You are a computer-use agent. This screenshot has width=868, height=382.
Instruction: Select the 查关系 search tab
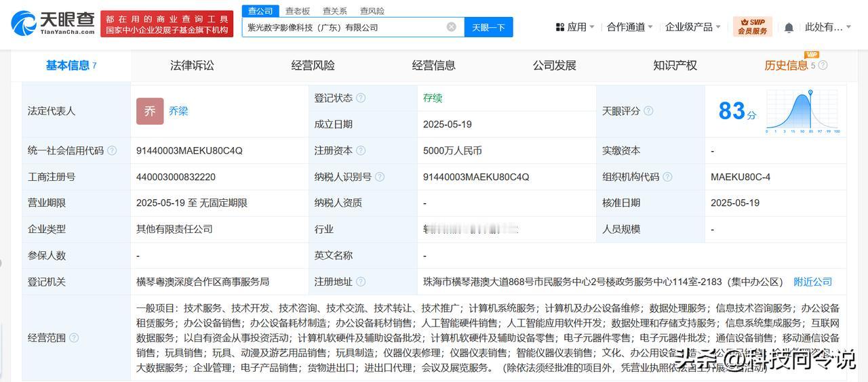tap(335, 11)
